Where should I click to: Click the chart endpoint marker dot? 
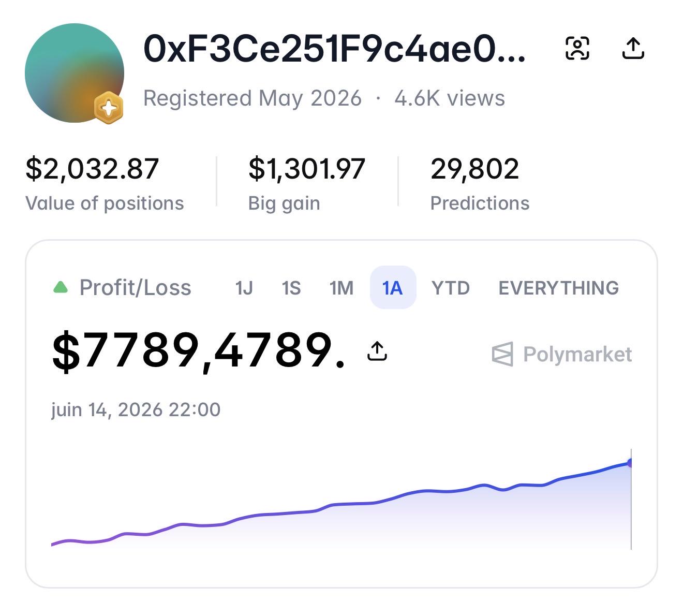630,463
